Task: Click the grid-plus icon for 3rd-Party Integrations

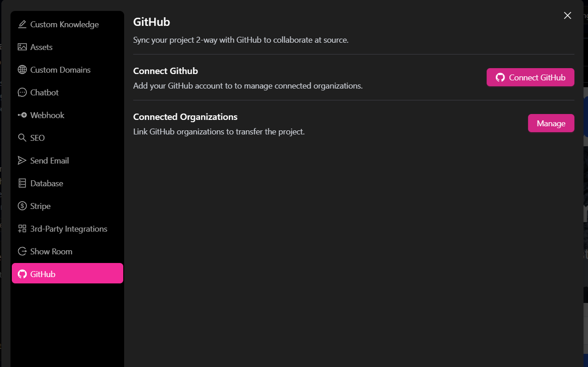Action: (22, 229)
